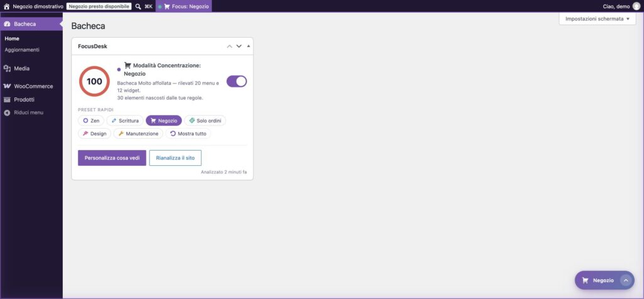Expand the floating Negozio chevron

coord(626,281)
